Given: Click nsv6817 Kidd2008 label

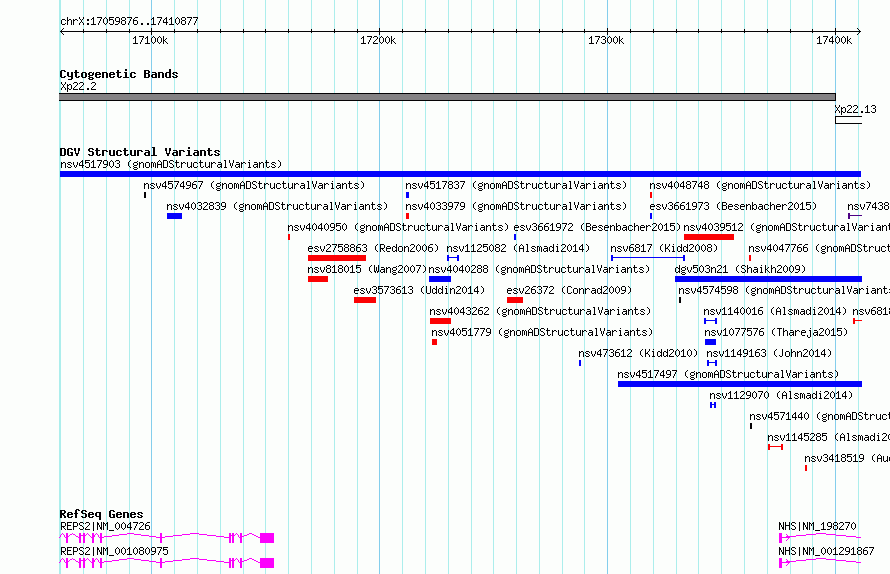Looking at the screenshot, I should [664, 248].
